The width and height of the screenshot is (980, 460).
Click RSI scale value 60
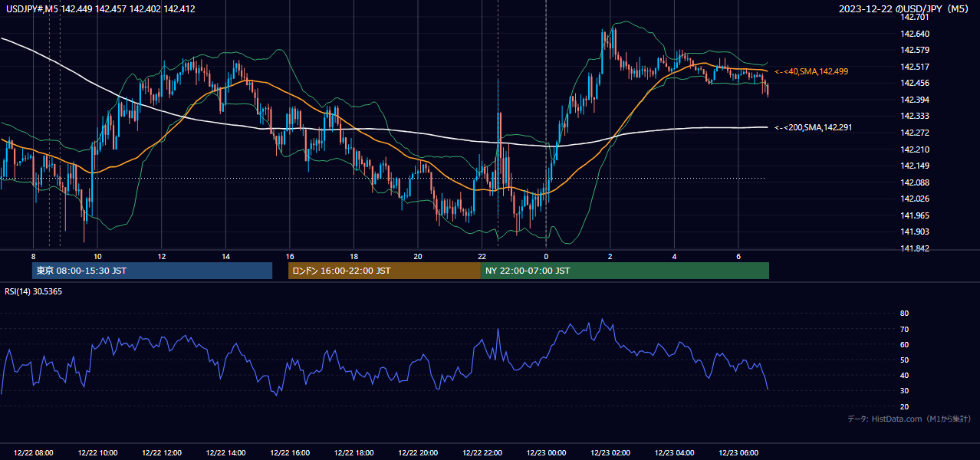(904, 344)
